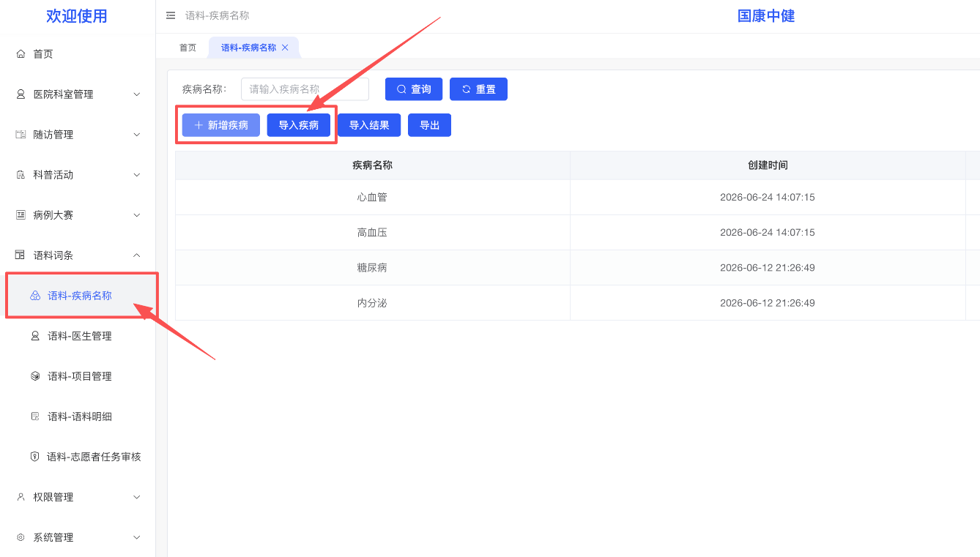Click the 重置 reset button
980x557 pixels.
[478, 89]
